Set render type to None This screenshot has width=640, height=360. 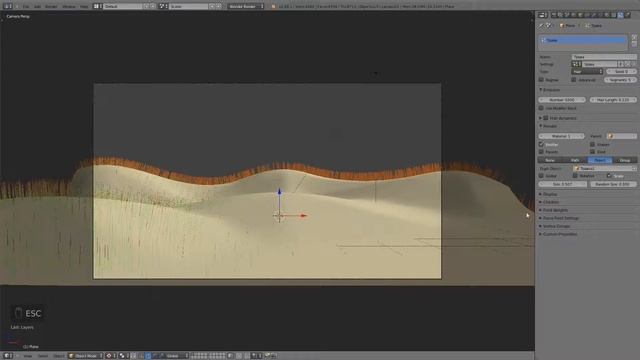pos(550,160)
